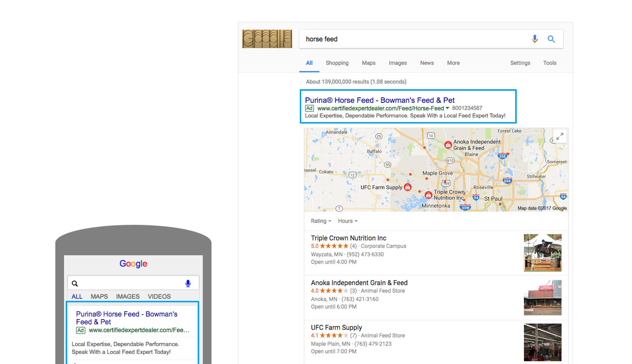Screen dimensions: 632x364
Task: Click the Annandale label on map
Action: pyautogui.click(x=336, y=132)
